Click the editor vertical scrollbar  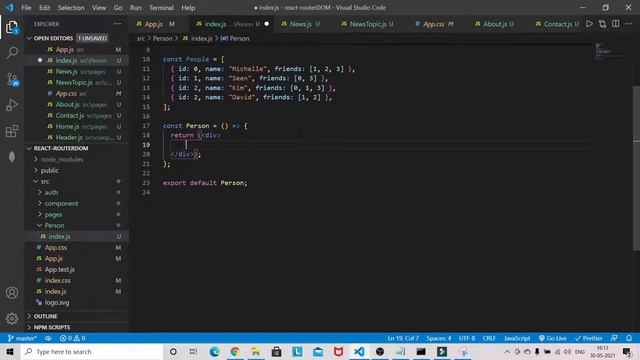636,167
